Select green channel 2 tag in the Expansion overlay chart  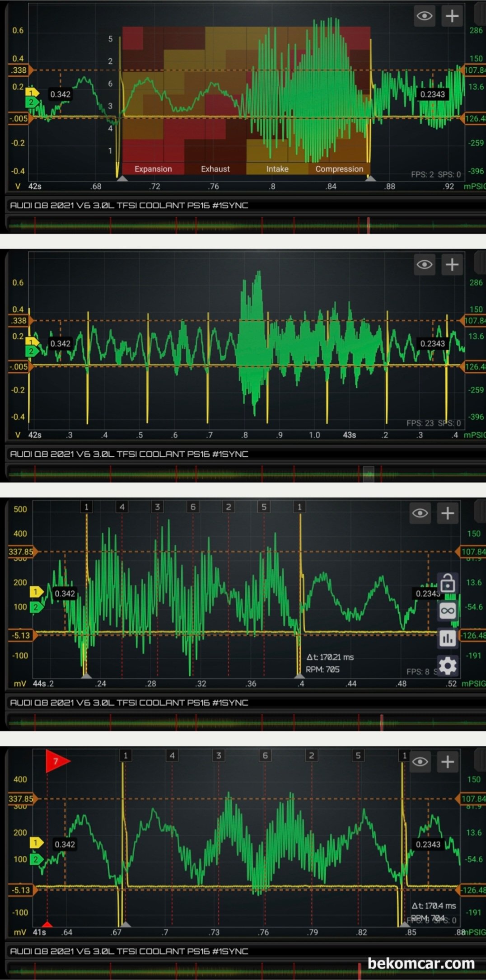pos(32,102)
